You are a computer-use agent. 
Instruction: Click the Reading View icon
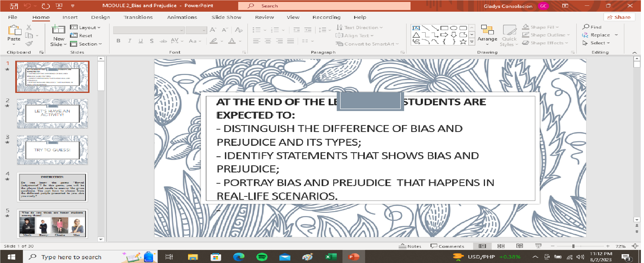(x=520, y=246)
